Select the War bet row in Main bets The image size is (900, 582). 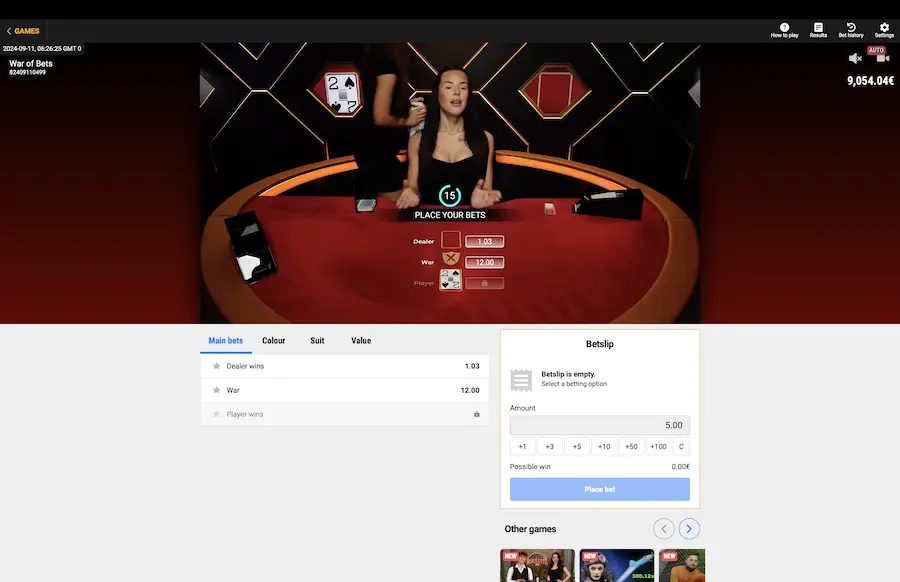(344, 390)
